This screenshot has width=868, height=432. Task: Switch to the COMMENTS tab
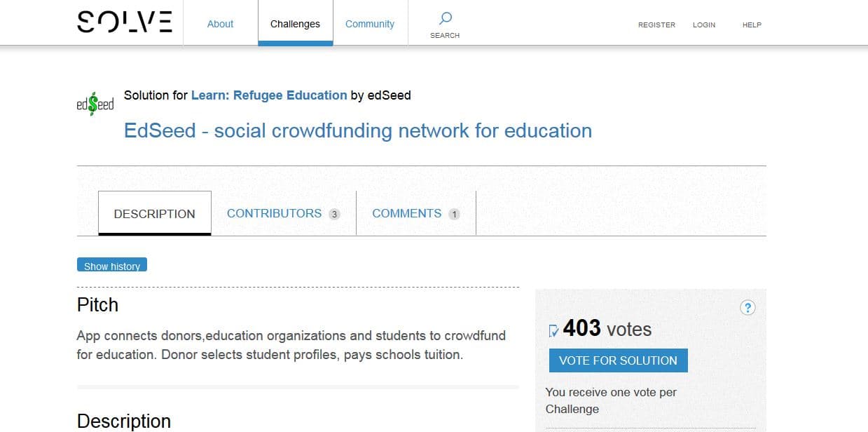(x=406, y=213)
